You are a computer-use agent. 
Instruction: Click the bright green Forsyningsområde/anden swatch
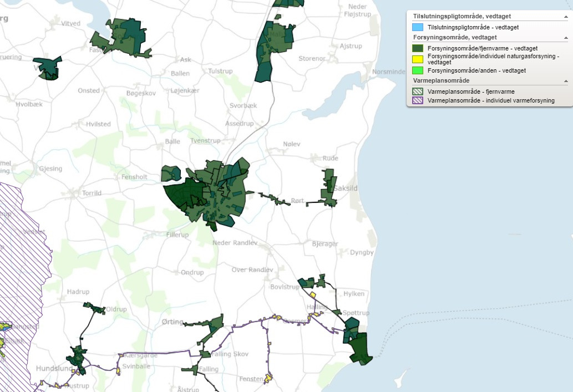(x=418, y=70)
